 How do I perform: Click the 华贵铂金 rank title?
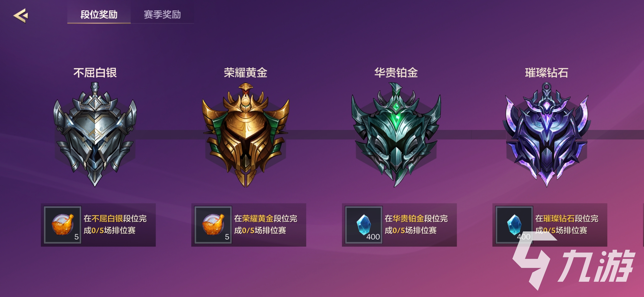click(x=396, y=73)
